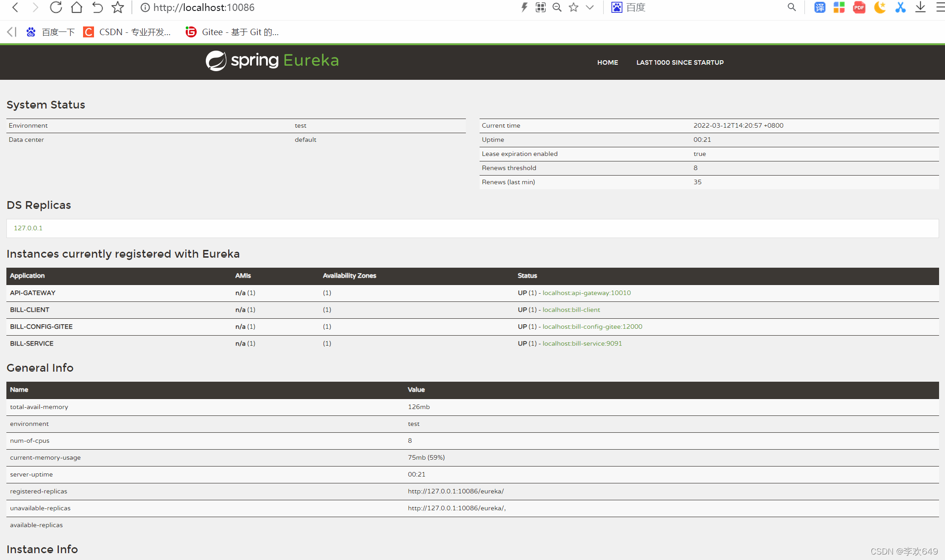Image resolution: width=945 pixels, height=560 pixels.
Task: Open the colorful grid extension icon
Action: click(839, 7)
